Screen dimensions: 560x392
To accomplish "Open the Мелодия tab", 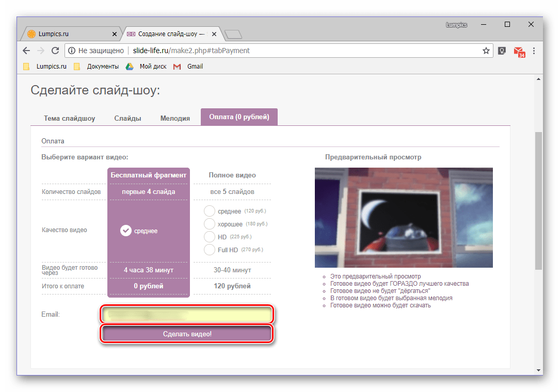I will click(x=175, y=118).
